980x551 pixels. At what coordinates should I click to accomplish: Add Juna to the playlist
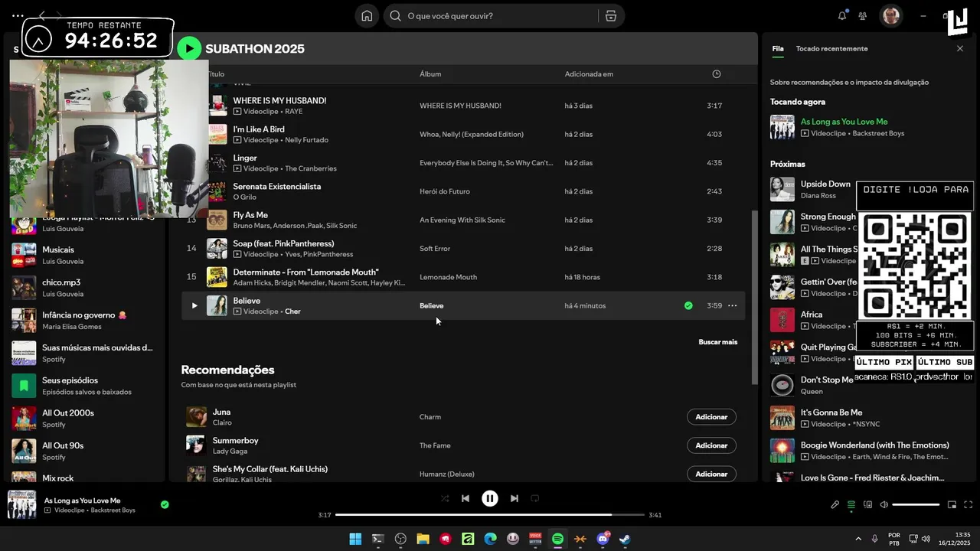(x=711, y=417)
